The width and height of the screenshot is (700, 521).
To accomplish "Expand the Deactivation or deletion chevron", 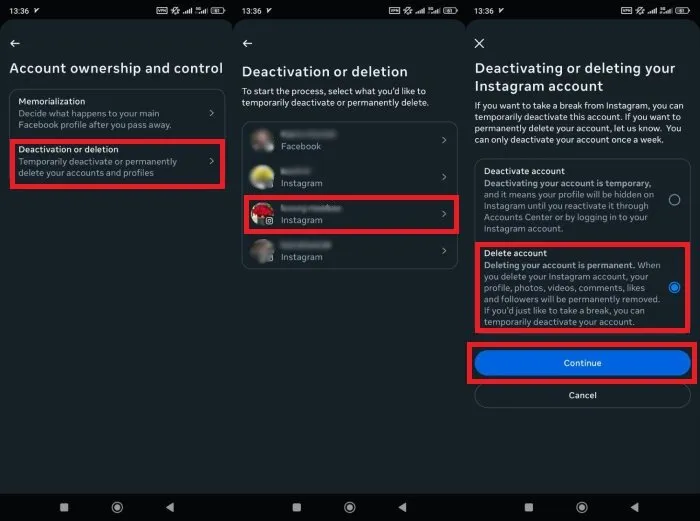I will [x=211, y=161].
